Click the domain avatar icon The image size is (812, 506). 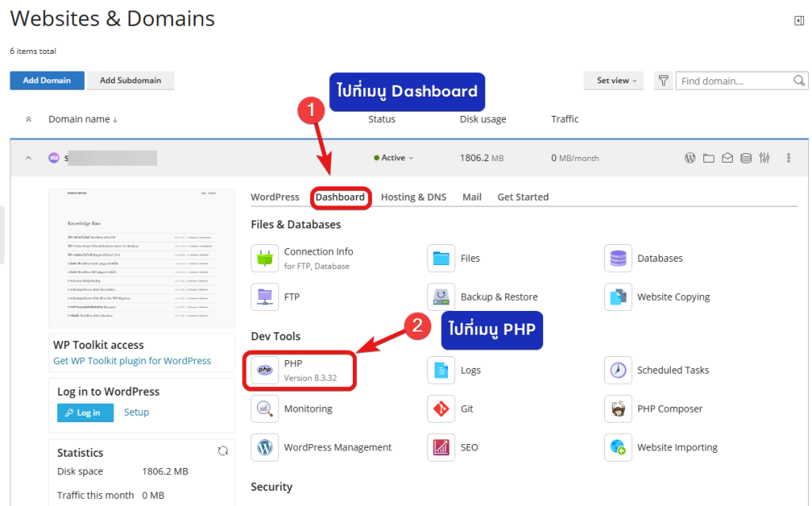tap(54, 158)
